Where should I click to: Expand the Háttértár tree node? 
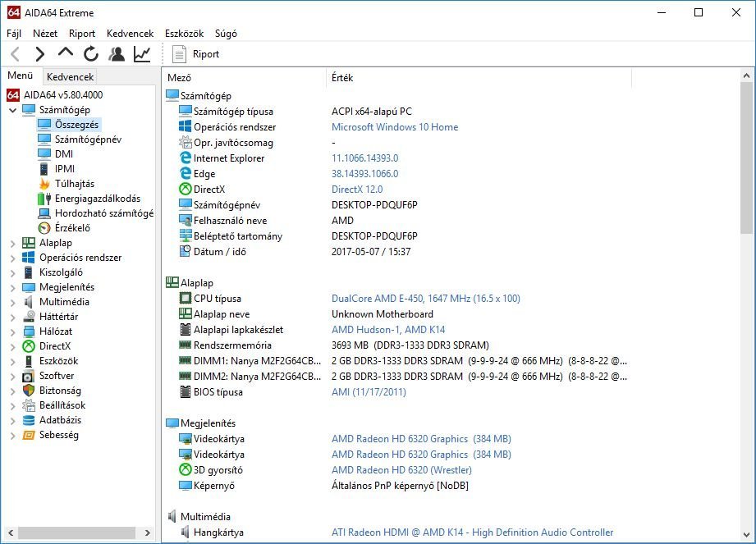(x=12, y=317)
